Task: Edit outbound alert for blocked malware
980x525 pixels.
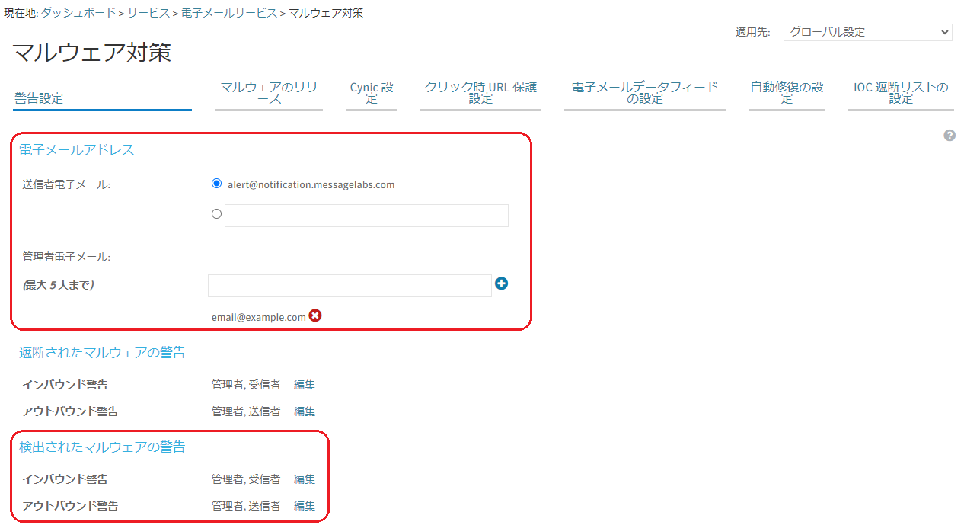Action: 305,411
